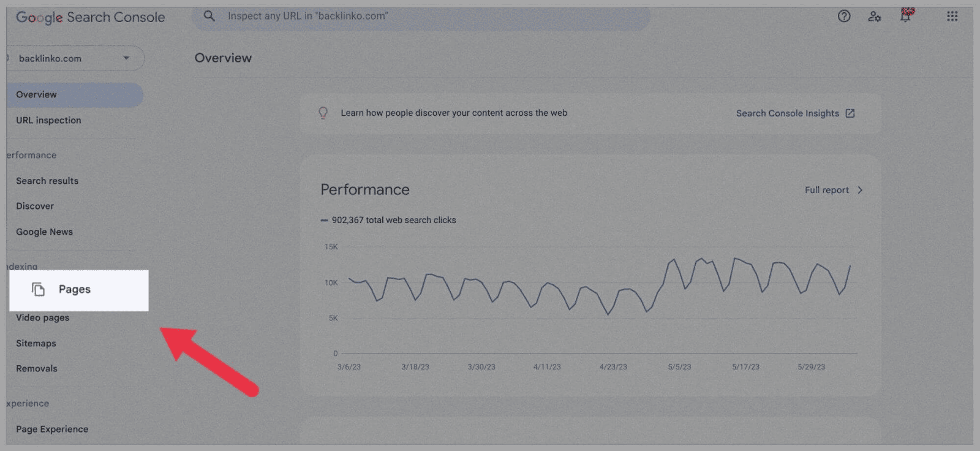Open the Page Experience report
Image resolution: width=980 pixels, height=451 pixels.
pyautogui.click(x=52, y=429)
